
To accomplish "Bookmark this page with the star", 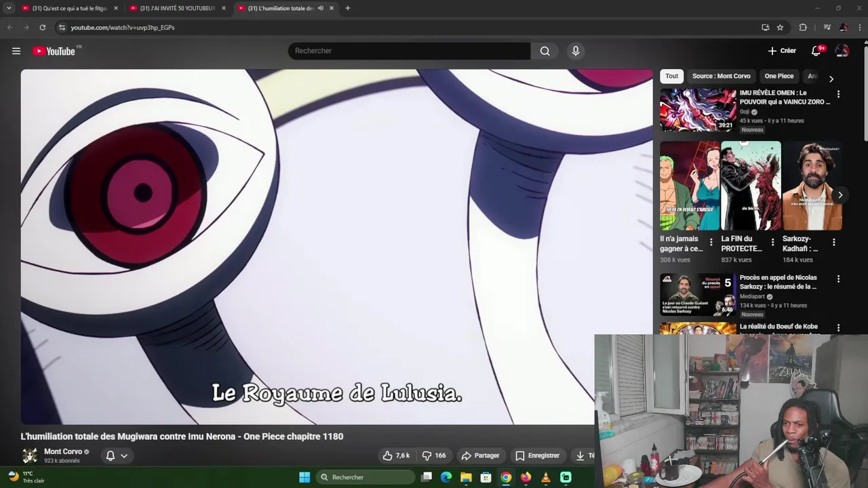I will click(x=780, y=27).
